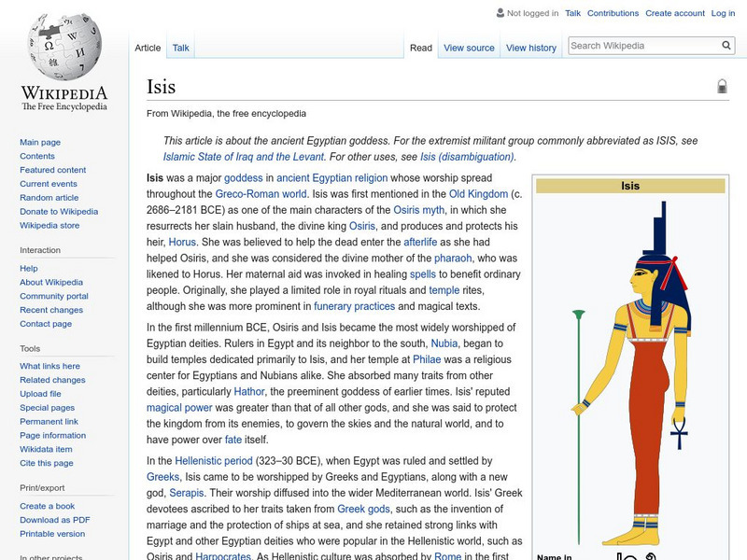Follow Old Kingdom link
This screenshot has width=747, height=560.
478,194
